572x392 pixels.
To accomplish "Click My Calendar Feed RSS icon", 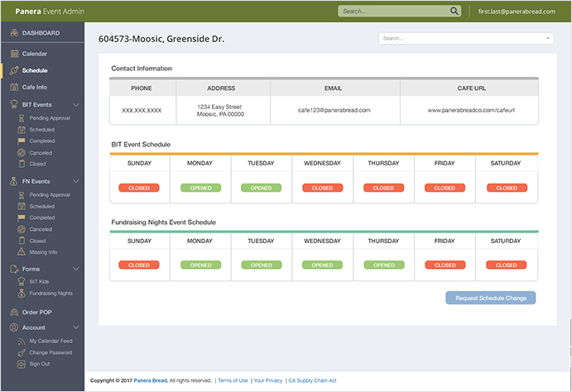I will [x=22, y=342].
